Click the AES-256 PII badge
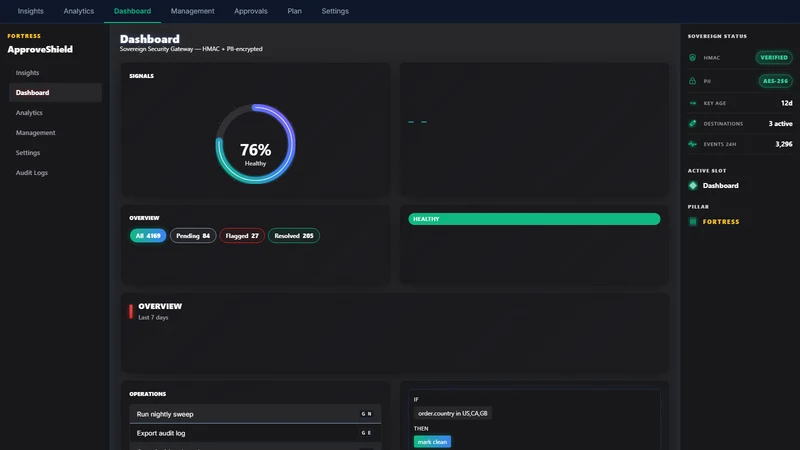 coord(776,81)
